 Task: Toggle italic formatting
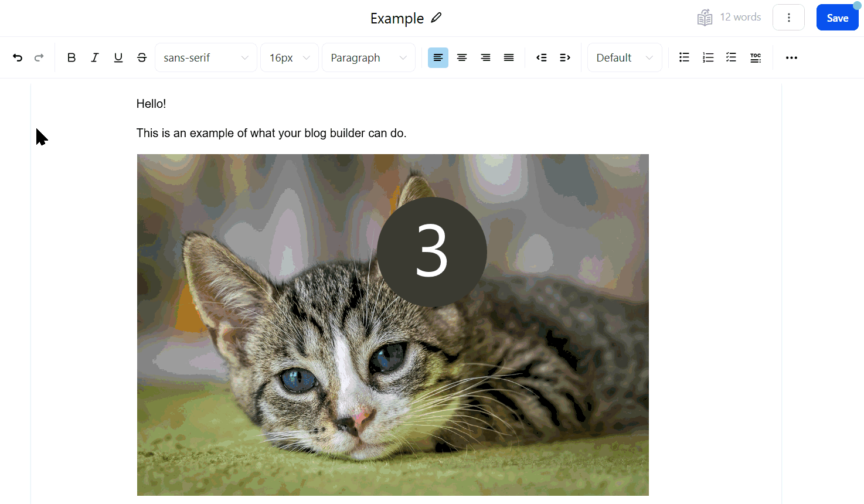click(x=95, y=57)
